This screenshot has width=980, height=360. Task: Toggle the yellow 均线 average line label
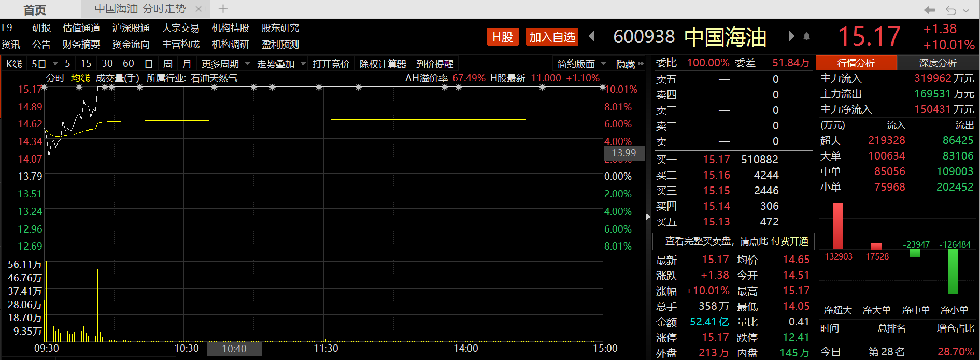pyautogui.click(x=80, y=78)
